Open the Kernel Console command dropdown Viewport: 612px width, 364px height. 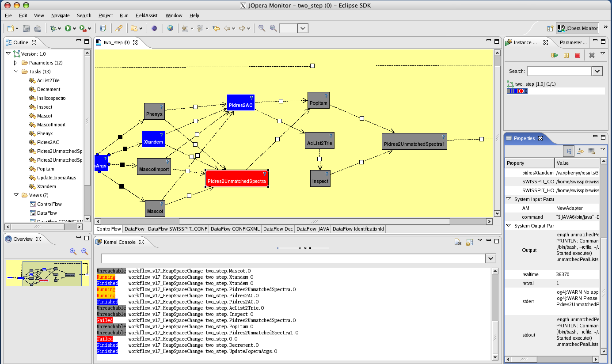pos(490,258)
